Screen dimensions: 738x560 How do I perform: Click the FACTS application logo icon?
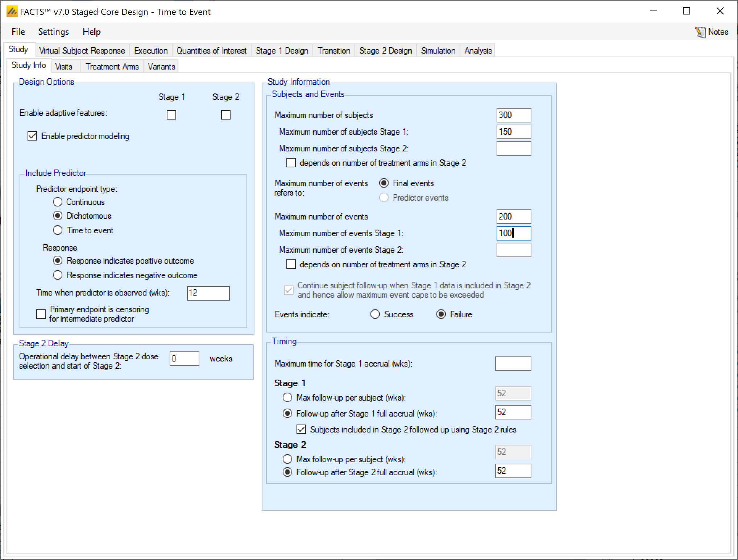pyautogui.click(x=12, y=12)
